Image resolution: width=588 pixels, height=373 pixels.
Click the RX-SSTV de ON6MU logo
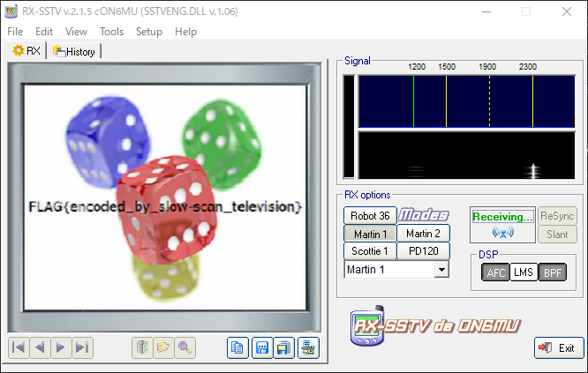(436, 325)
